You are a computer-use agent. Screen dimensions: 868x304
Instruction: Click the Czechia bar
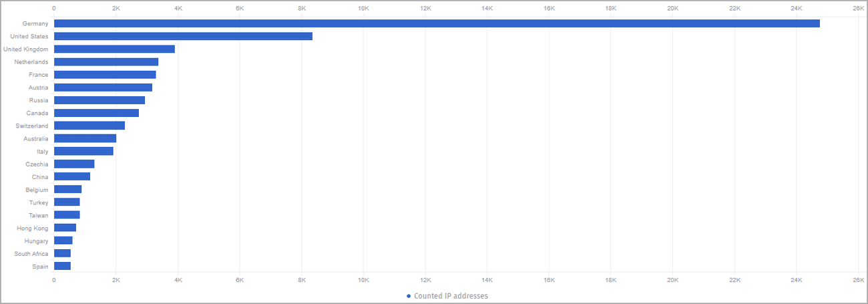74,164
